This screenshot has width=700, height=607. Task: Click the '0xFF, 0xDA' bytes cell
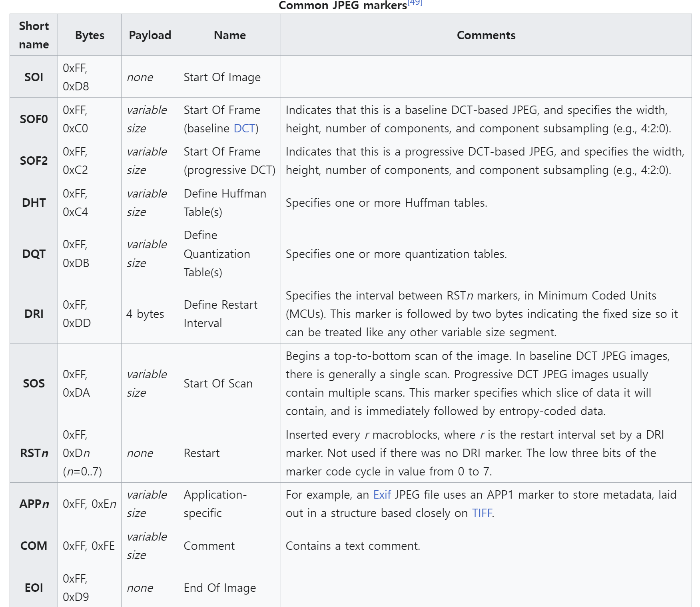pyautogui.click(x=90, y=383)
